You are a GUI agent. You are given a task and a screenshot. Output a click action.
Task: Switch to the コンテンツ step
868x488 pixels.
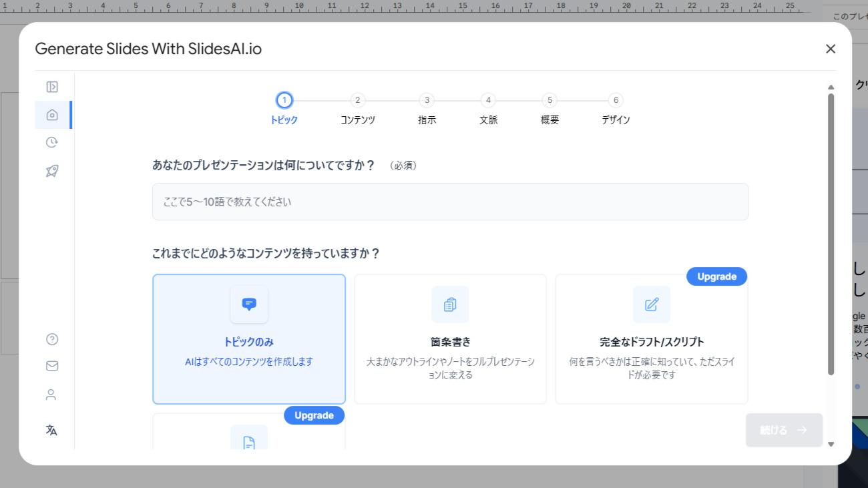pyautogui.click(x=358, y=100)
